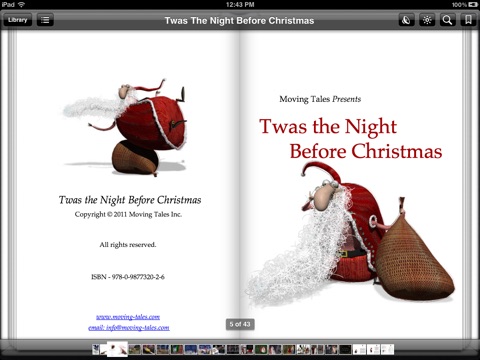Open the brightness settings icon

(427, 20)
